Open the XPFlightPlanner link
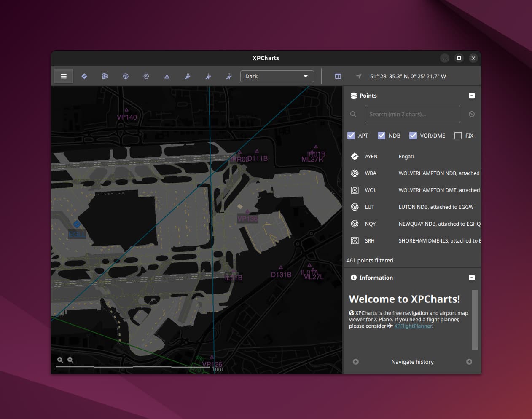 click(x=412, y=326)
